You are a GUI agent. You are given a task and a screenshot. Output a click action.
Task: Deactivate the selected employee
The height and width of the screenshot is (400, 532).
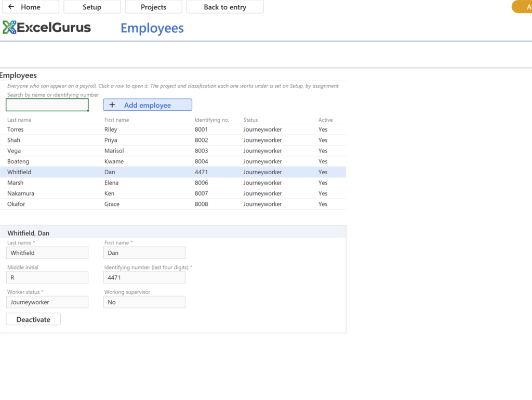point(33,319)
